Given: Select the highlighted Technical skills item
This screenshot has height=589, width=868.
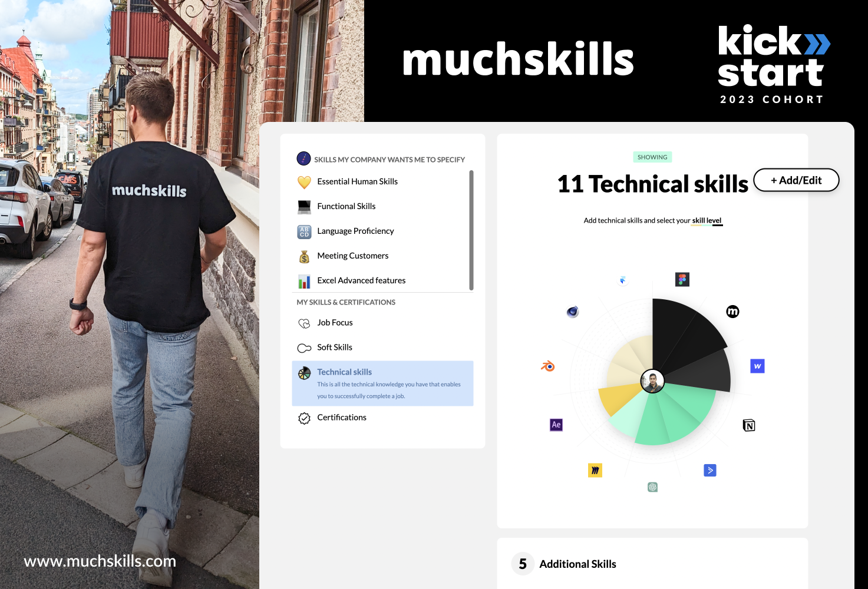Looking at the screenshot, I should pyautogui.click(x=382, y=383).
